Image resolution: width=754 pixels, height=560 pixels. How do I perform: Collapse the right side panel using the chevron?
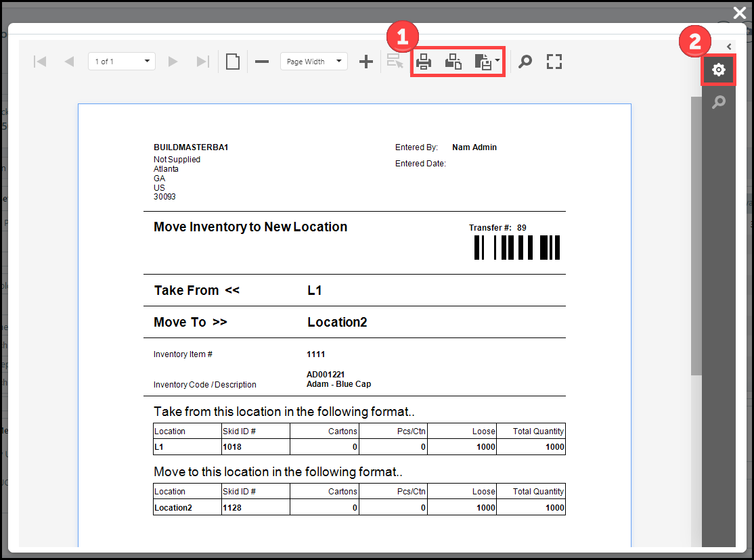pos(729,46)
